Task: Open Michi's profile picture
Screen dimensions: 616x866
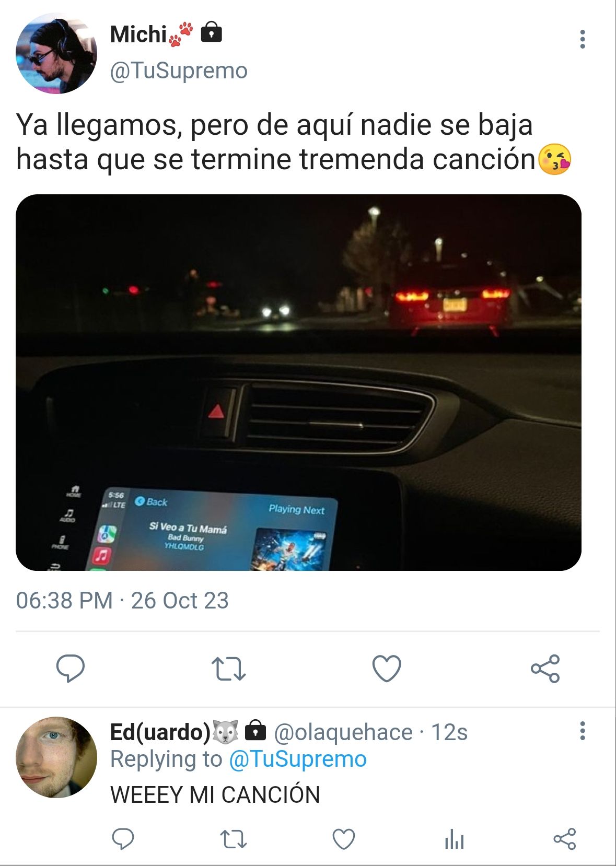Action: (56, 53)
